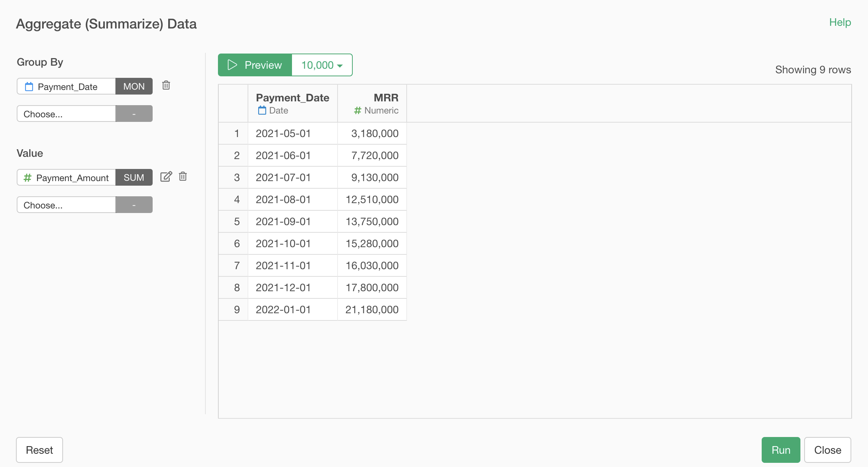Open the 10,000 row limit dropdown
This screenshot has width=868, height=467.
pyautogui.click(x=322, y=65)
